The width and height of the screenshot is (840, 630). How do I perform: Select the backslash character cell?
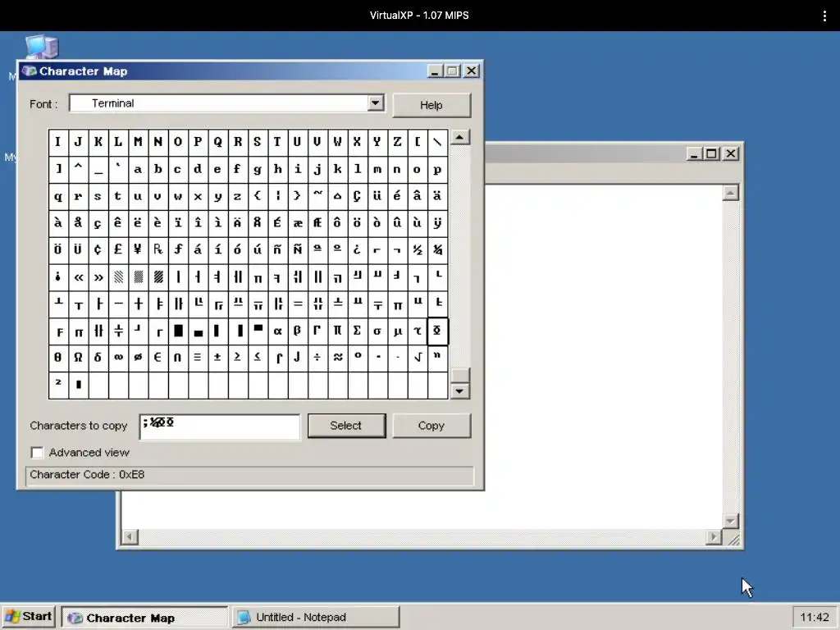click(438, 142)
